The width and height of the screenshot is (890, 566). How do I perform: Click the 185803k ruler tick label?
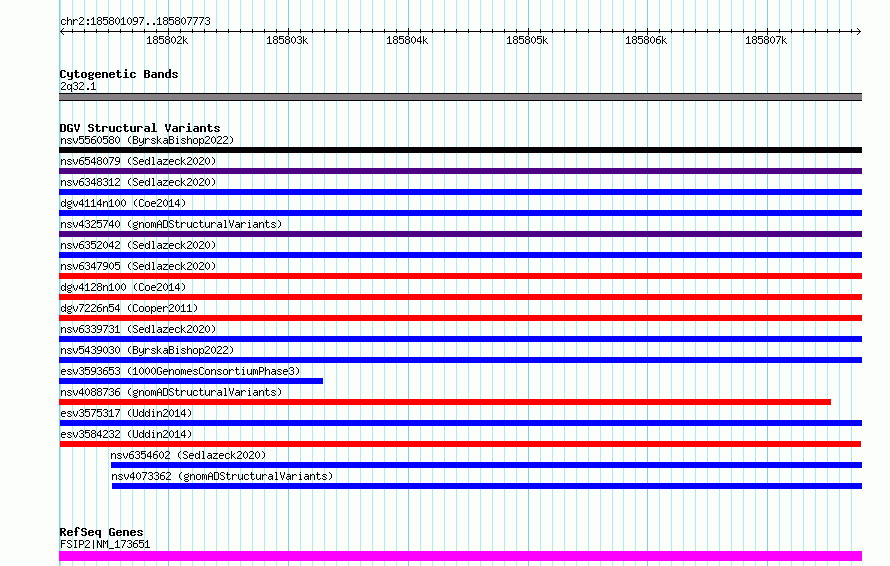point(287,40)
